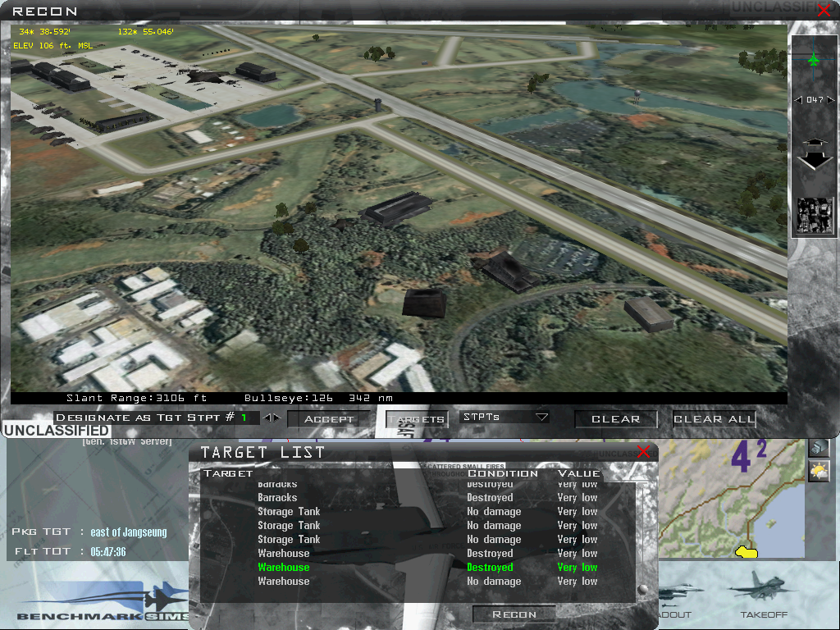Select the third Storage Tank row
Screen dimensions: 840x630
point(427,540)
